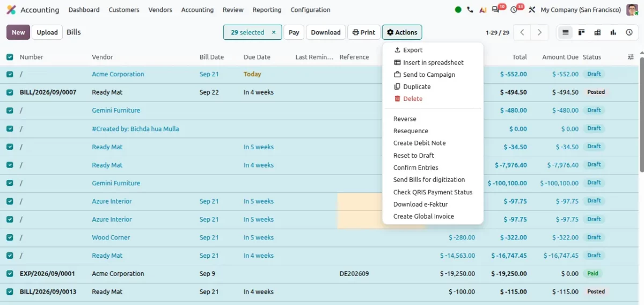Open the Review menu
644x305 pixels.
click(x=233, y=10)
